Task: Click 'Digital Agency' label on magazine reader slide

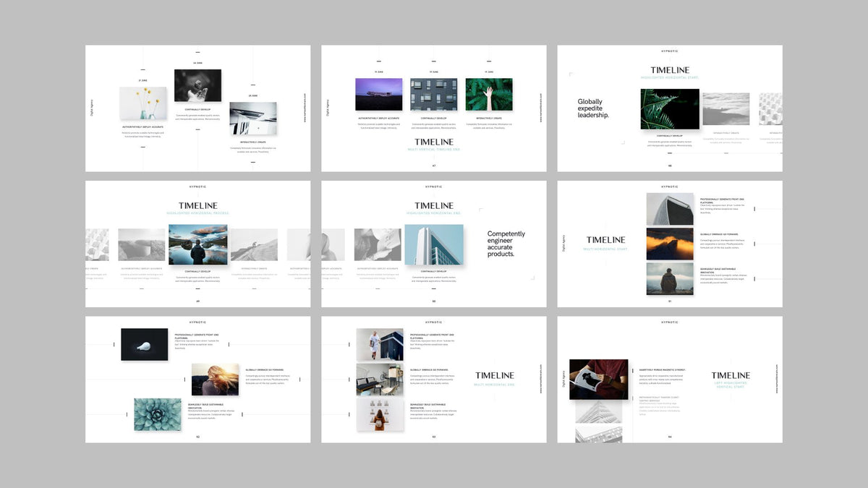Action: point(563,380)
